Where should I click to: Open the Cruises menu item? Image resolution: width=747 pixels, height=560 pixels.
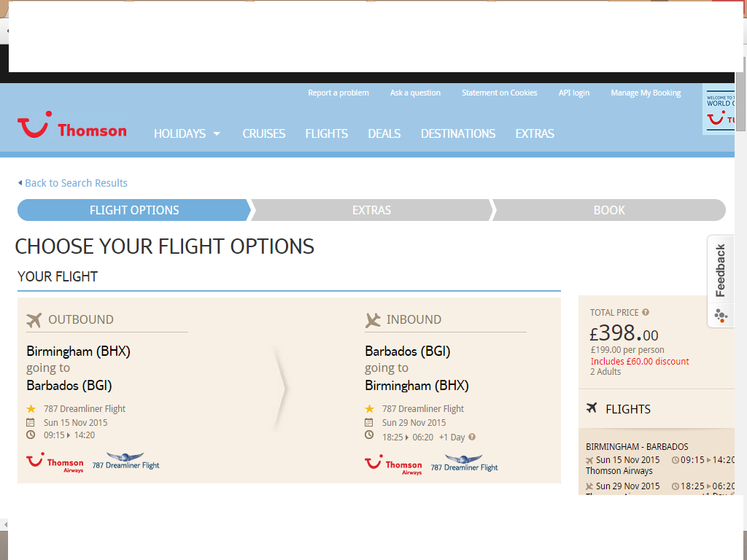[x=264, y=134]
